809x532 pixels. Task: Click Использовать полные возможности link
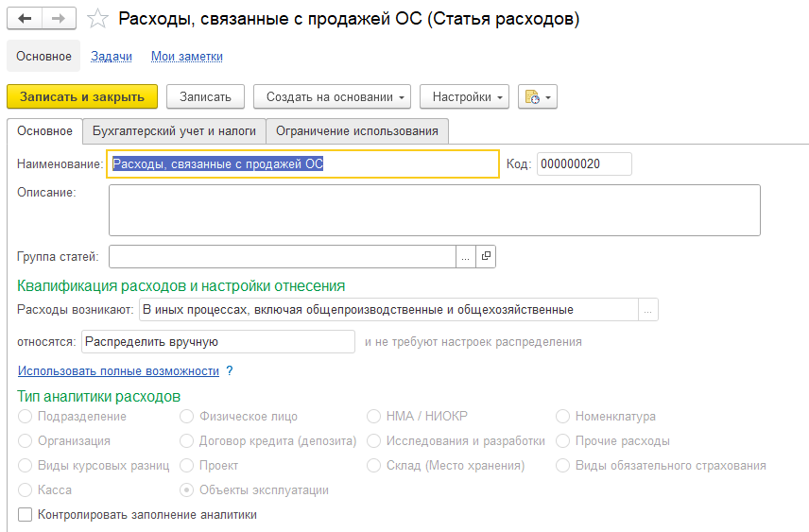point(119,371)
